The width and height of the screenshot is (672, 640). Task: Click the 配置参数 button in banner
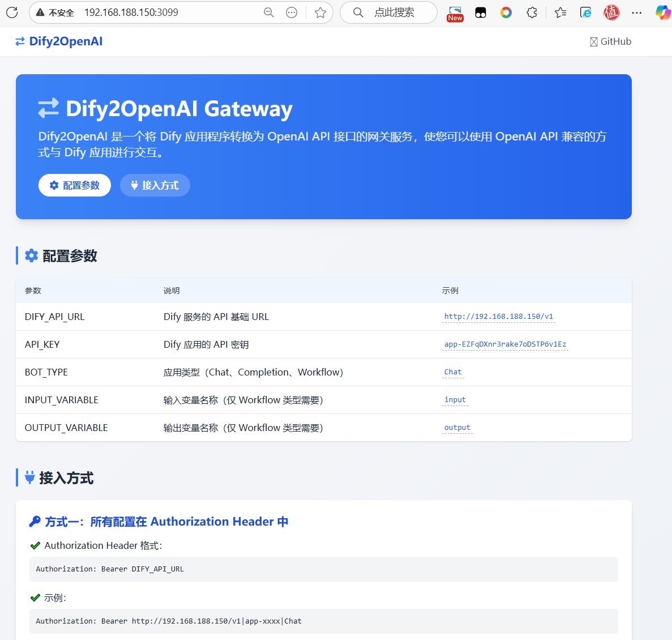tap(75, 185)
